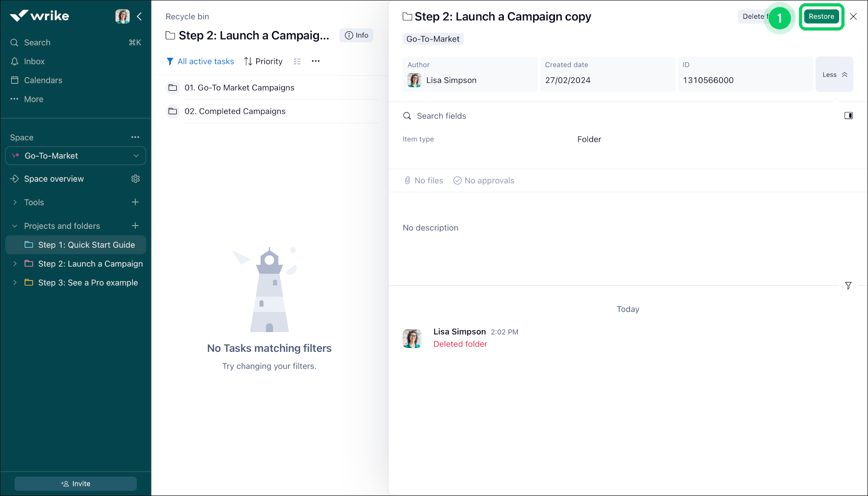The width and height of the screenshot is (868, 496).
Task: Click the Deleted folder activity entry
Action: pyautogui.click(x=460, y=344)
